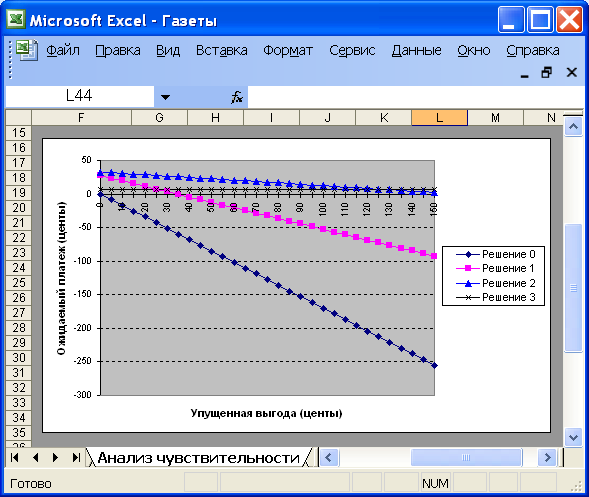Click the Excel application icon in title bar
The width and height of the screenshot is (589, 497).
[x=16, y=19]
